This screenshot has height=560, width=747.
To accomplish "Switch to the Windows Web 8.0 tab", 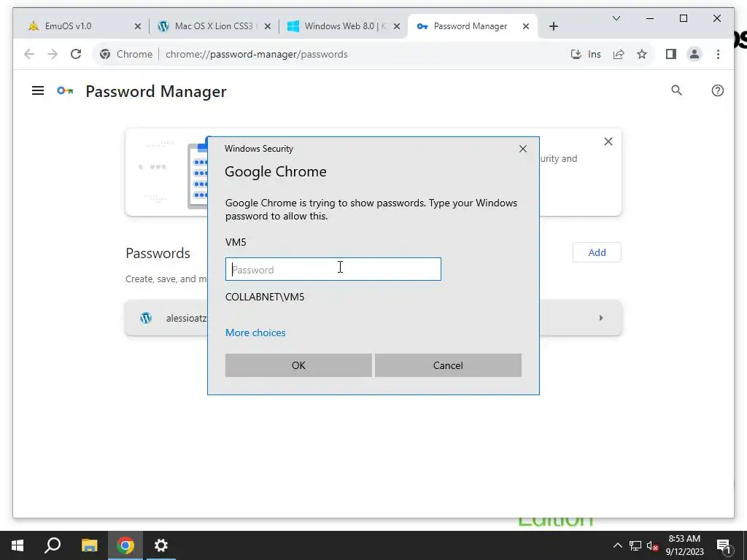I will tap(344, 26).
